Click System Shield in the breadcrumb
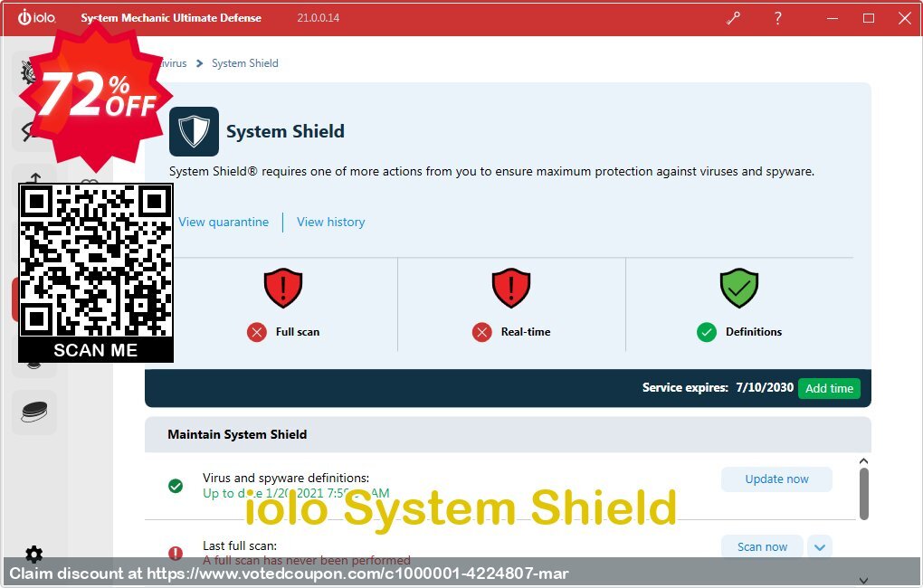923x588 pixels. 245,63
